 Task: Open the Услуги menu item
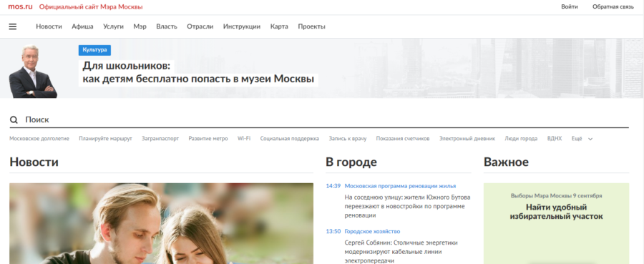(x=113, y=26)
